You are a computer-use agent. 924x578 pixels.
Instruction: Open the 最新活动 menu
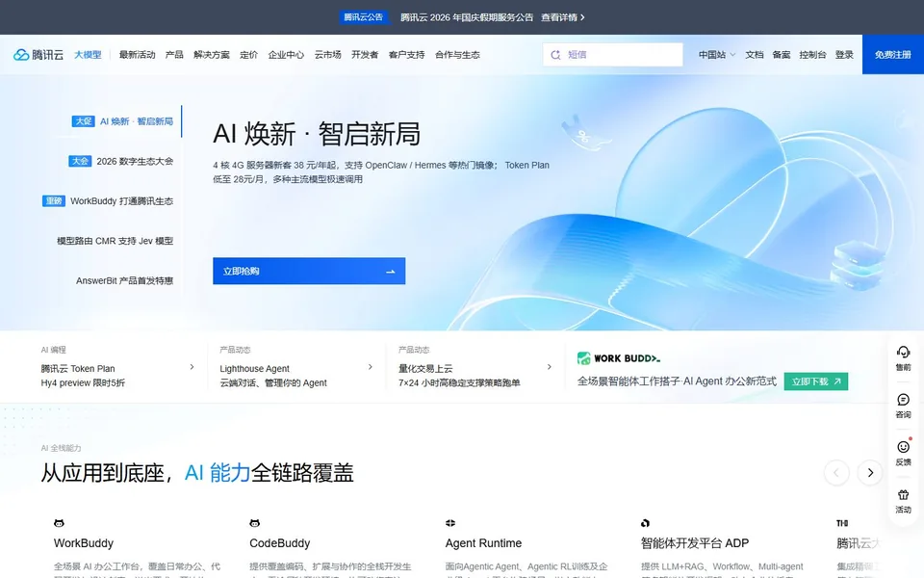pyautogui.click(x=138, y=55)
